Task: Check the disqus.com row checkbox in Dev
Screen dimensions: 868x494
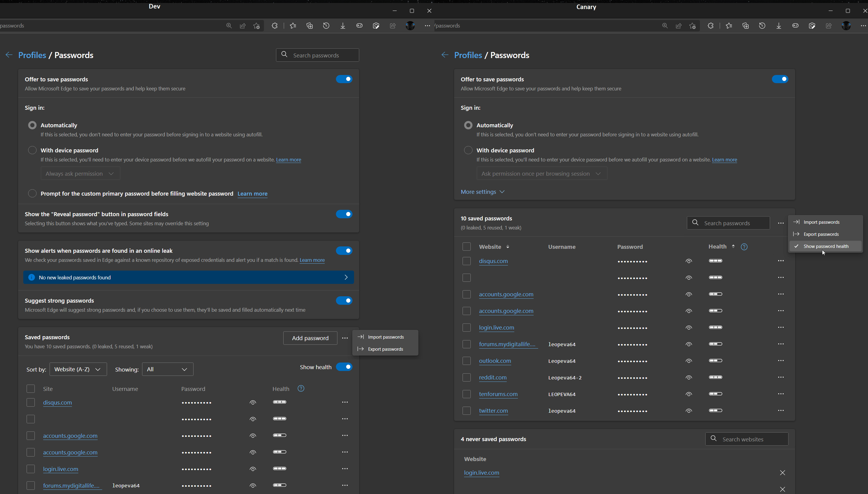Action: point(31,402)
